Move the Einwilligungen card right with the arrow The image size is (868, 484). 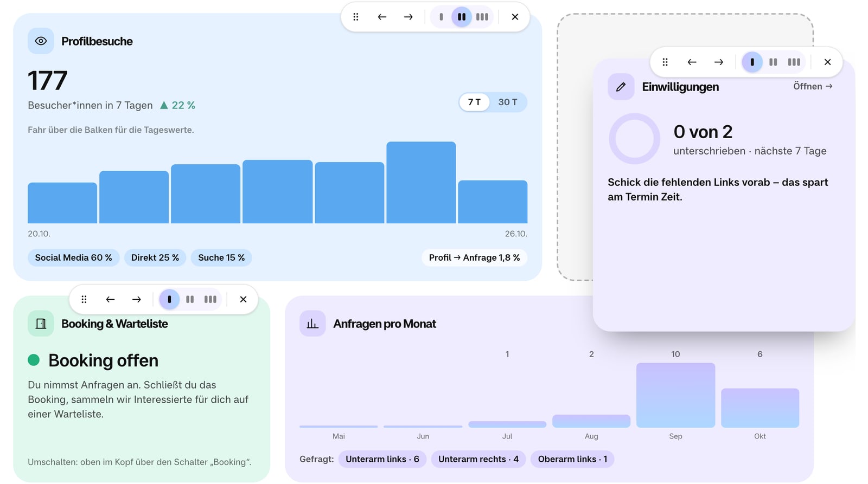pos(718,62)
